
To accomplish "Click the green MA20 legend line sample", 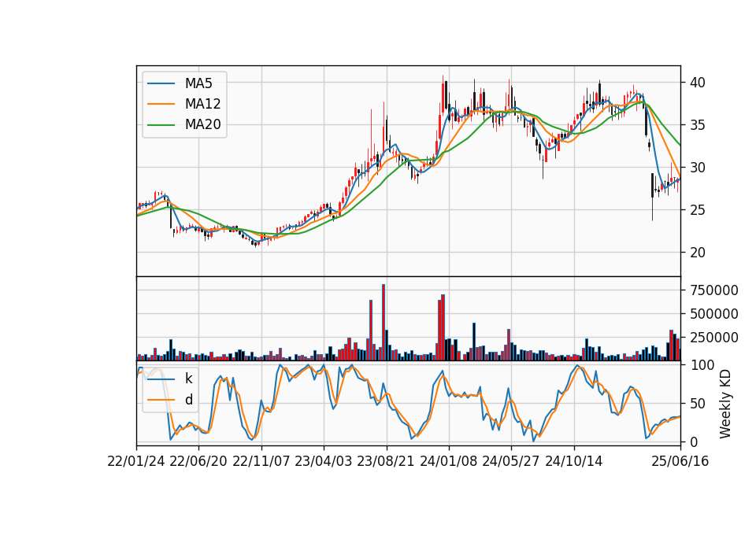I will (161, 125).
